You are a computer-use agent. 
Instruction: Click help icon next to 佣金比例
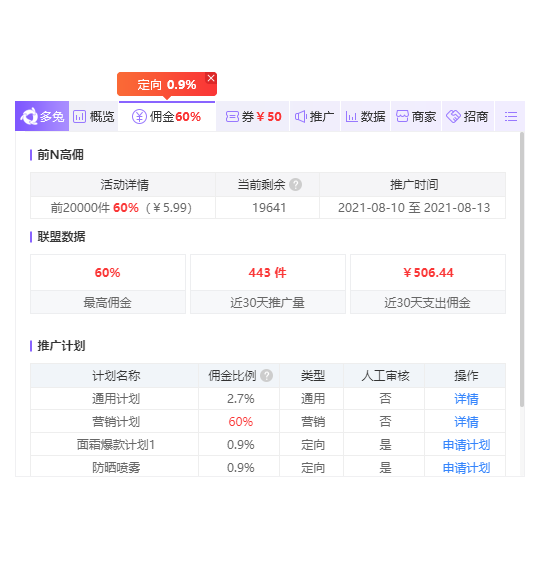(266, 376)
